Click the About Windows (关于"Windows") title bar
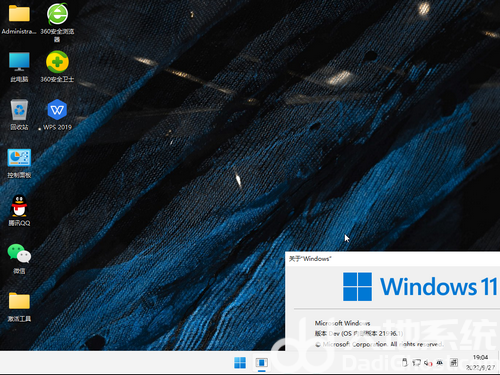This screenshot has width=500, height=375. click(x=392, y=259)
